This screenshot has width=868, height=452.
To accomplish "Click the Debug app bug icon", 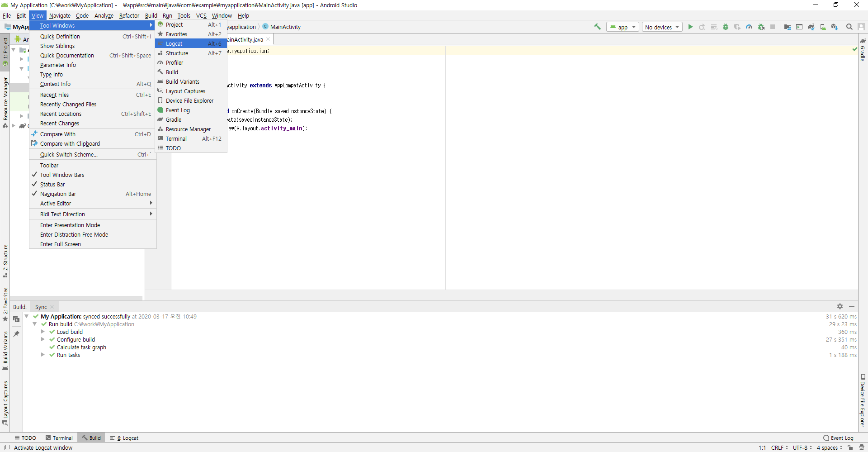I will pos(726,27).
